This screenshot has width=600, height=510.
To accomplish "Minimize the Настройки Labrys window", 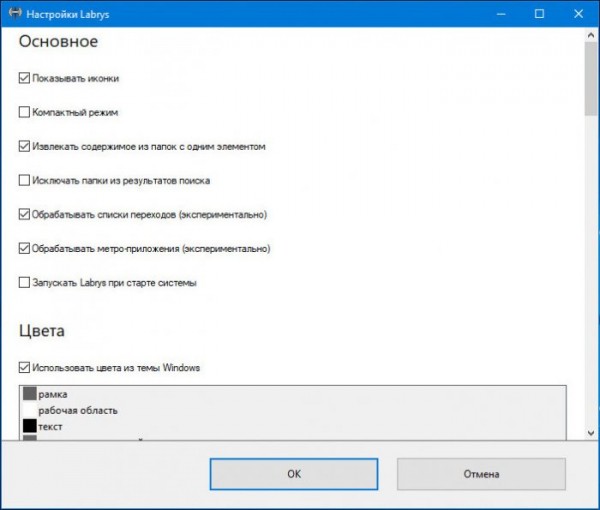I will pos(501,14).
